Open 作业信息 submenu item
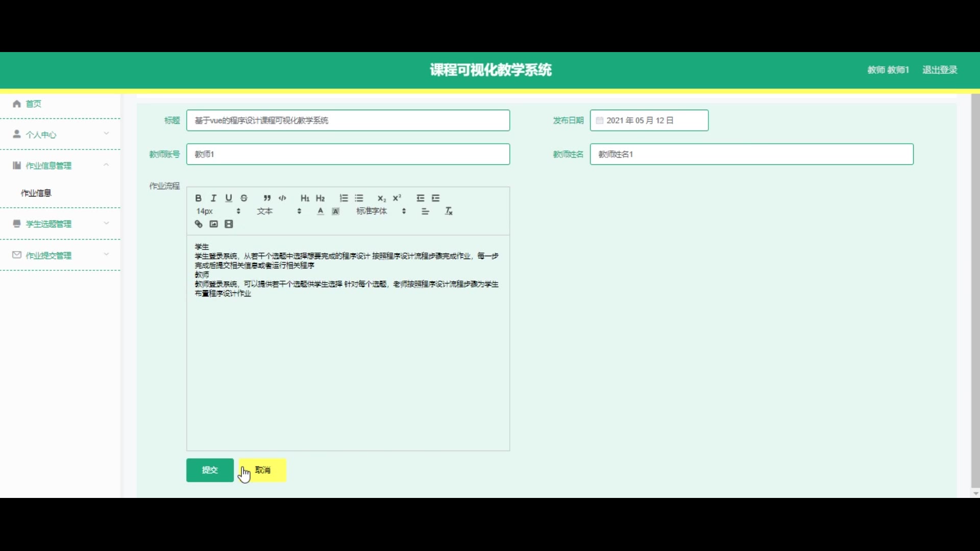The image size is (980, 551). tap(36, 193)
